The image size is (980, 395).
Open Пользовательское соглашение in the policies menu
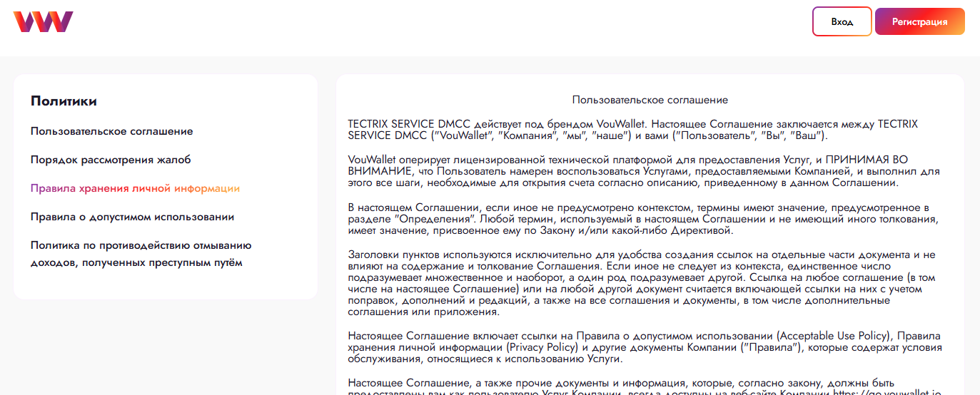[112, 132]
